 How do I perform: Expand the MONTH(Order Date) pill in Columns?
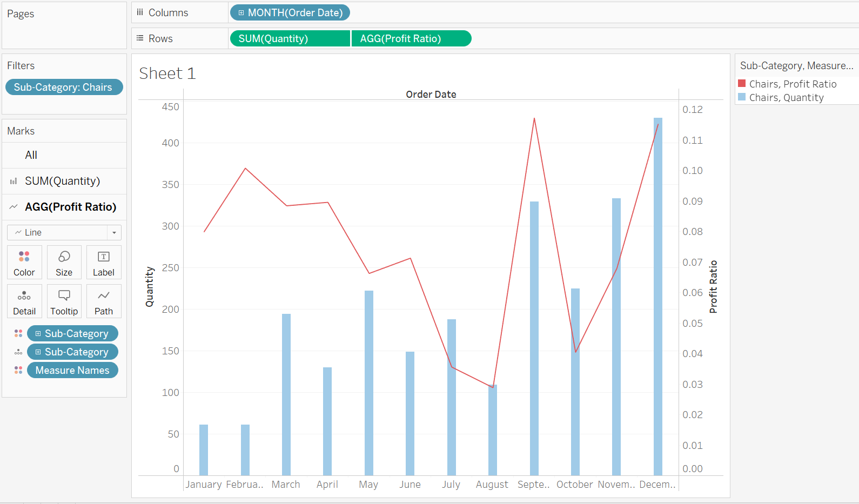tap(241, 13)
